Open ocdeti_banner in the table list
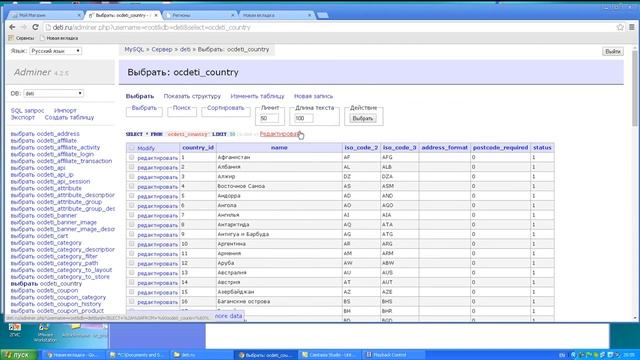640x360 pixels. coord(57,216)
